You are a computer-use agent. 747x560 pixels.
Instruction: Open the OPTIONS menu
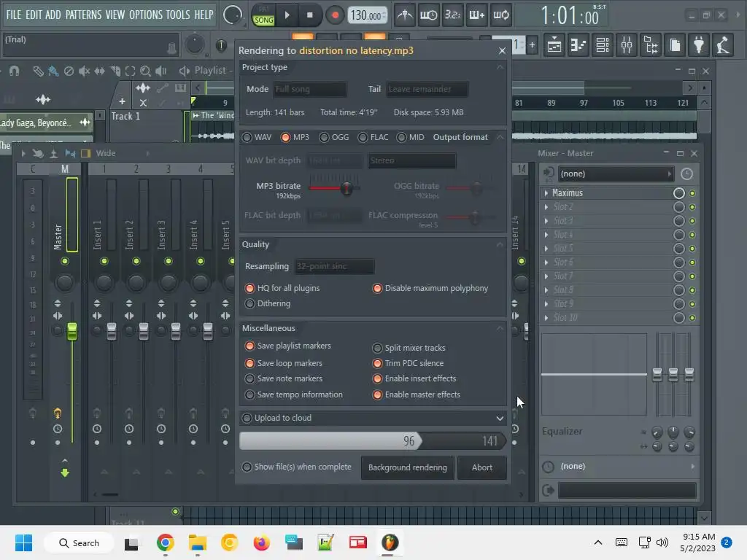(146, 15)
